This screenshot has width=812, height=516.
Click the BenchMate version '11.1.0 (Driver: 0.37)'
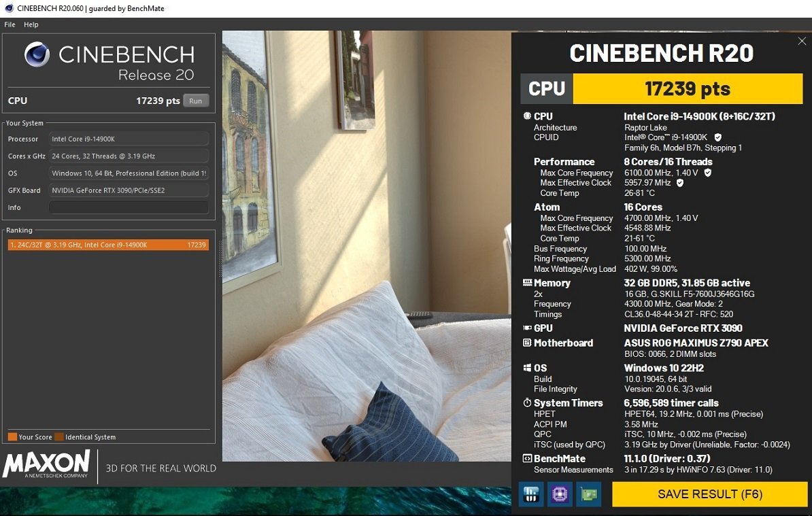click(x=667, y=458)
